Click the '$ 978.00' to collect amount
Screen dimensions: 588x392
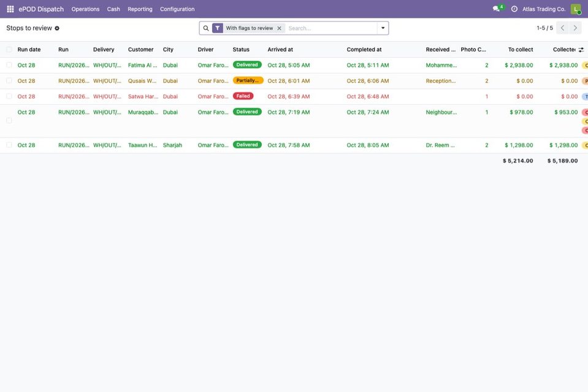click(521, 112)
